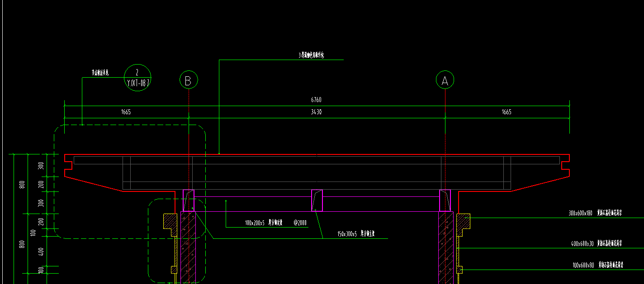The image size is (644, 284).
Task: Select the middle magenta steel beam section
Action: 317,200
